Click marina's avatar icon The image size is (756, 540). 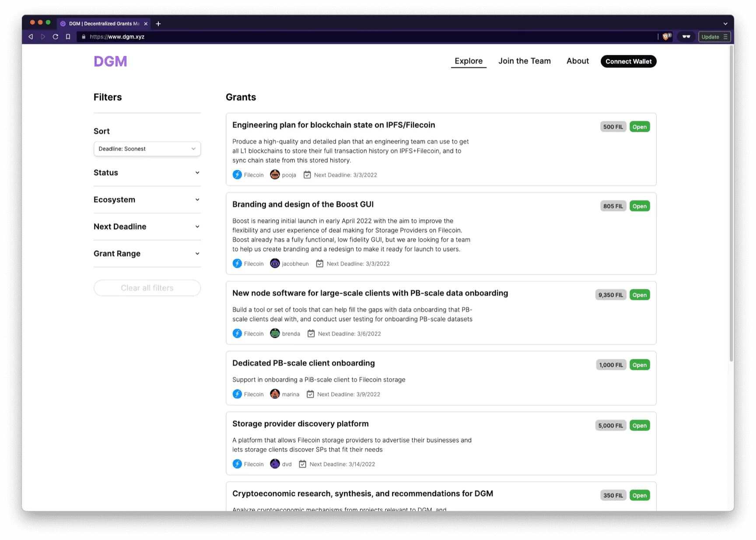(x=275, y=394)
